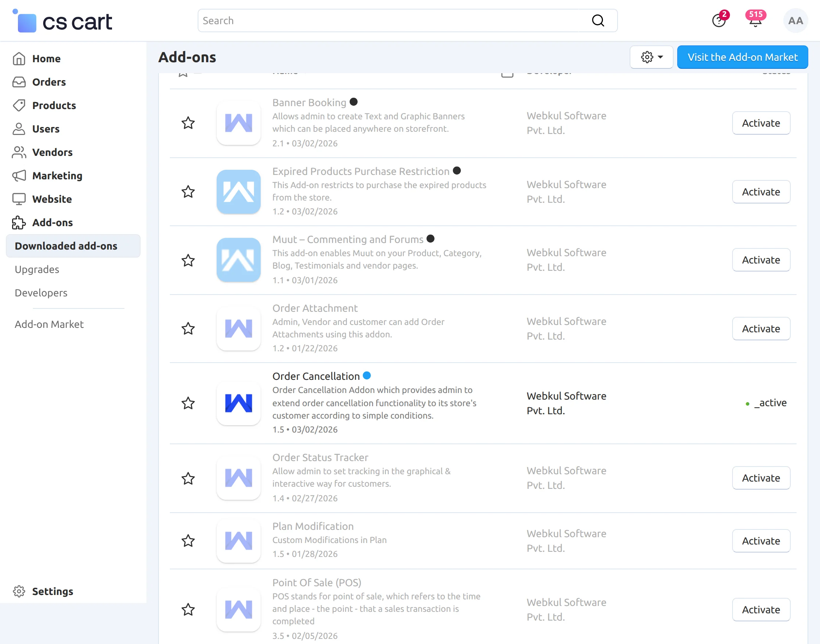Favorite the Order Cancellation star
Image resolution: width=820 pixels, height=644 pixels.
[188, 403]
